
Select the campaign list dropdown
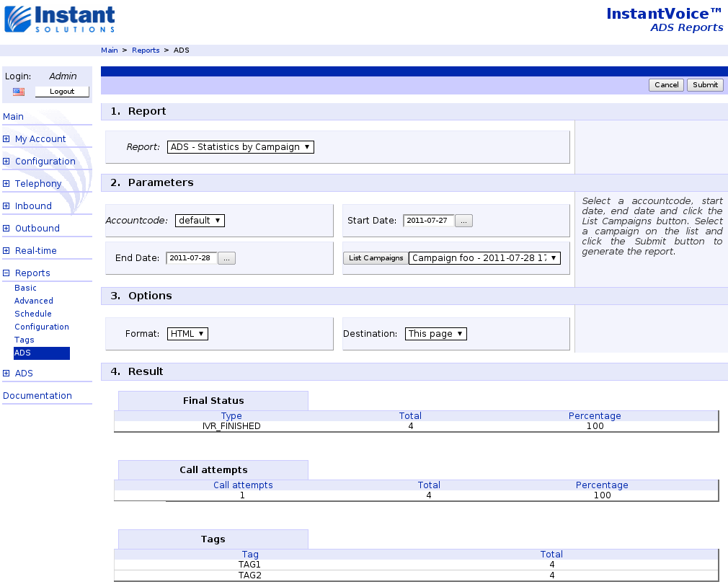tap(484, 258)
